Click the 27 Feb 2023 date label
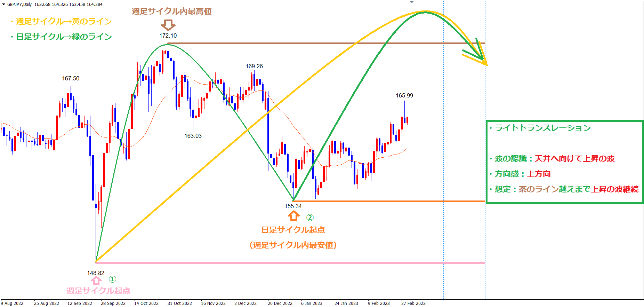The image size is (644, 307). [x=413, y=303]
